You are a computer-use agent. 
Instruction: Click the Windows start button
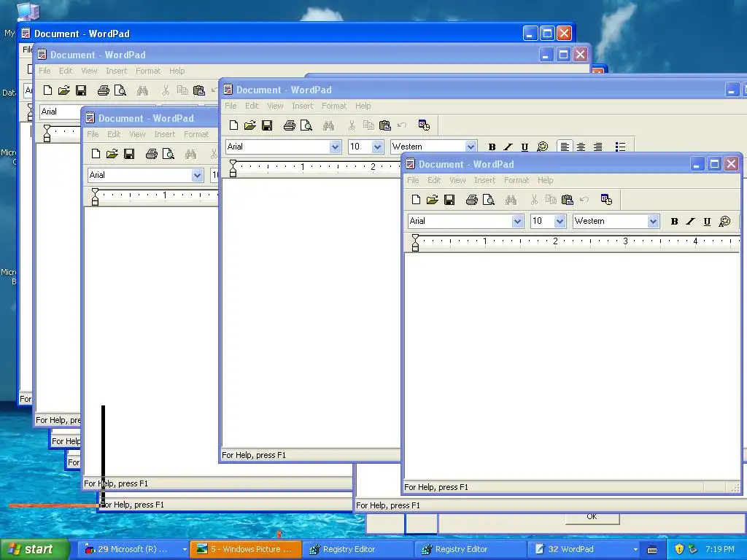pos(34,549)
